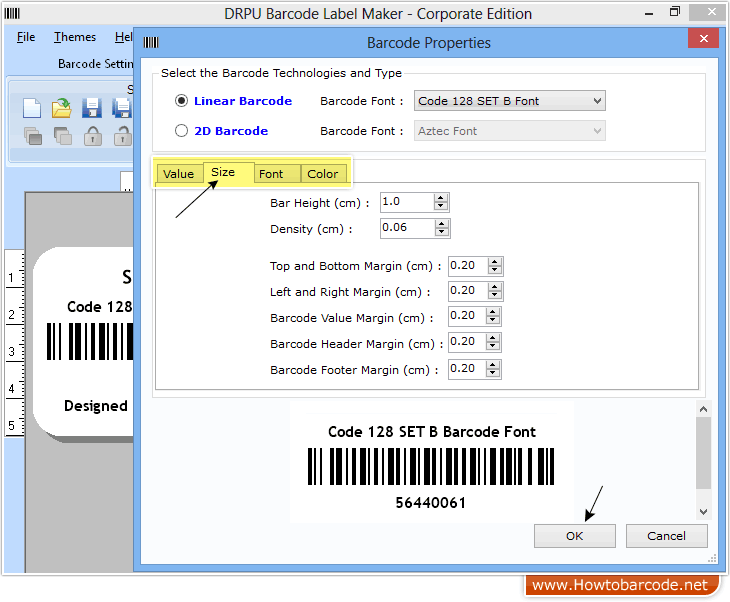Increase Bar Height with up arrow
The height and width of the screenshot is (602, 730).
coord(440,198)
